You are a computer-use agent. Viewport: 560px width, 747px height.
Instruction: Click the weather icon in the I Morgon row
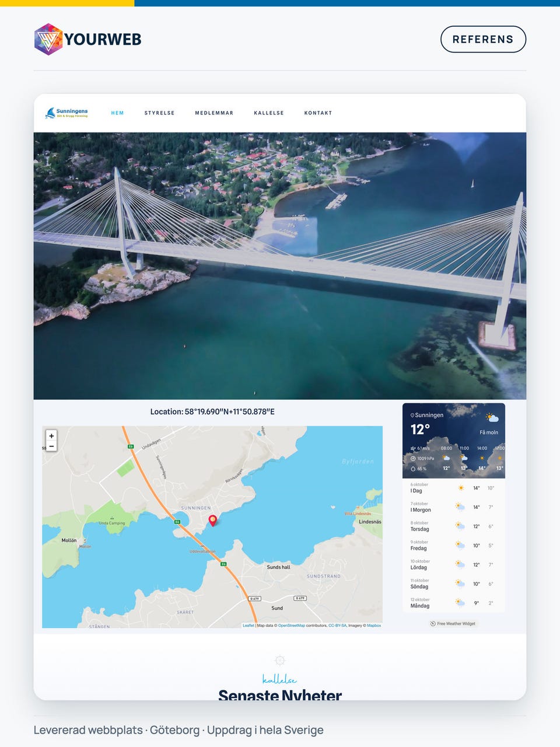(x=460, y=507)
